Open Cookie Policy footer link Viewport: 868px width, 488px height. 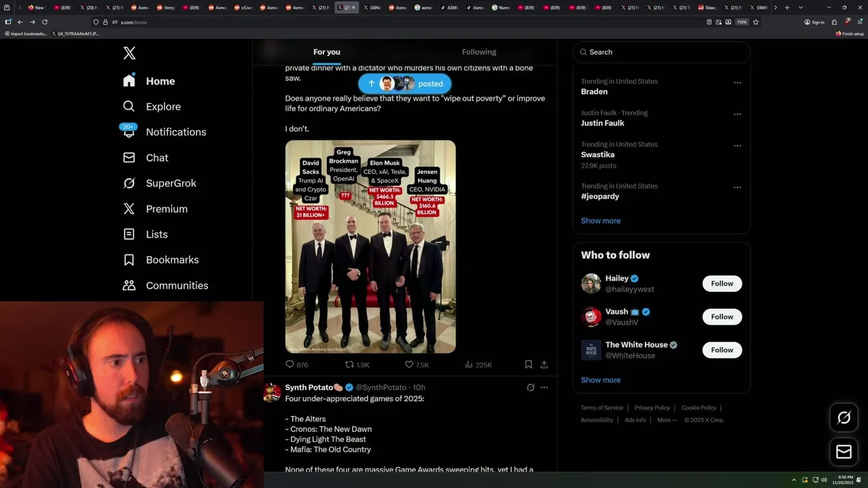click(x=698, y=408)
